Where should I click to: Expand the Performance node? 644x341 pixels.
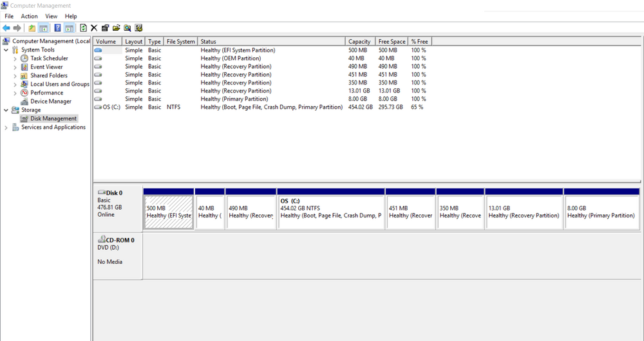click(15, 93)
